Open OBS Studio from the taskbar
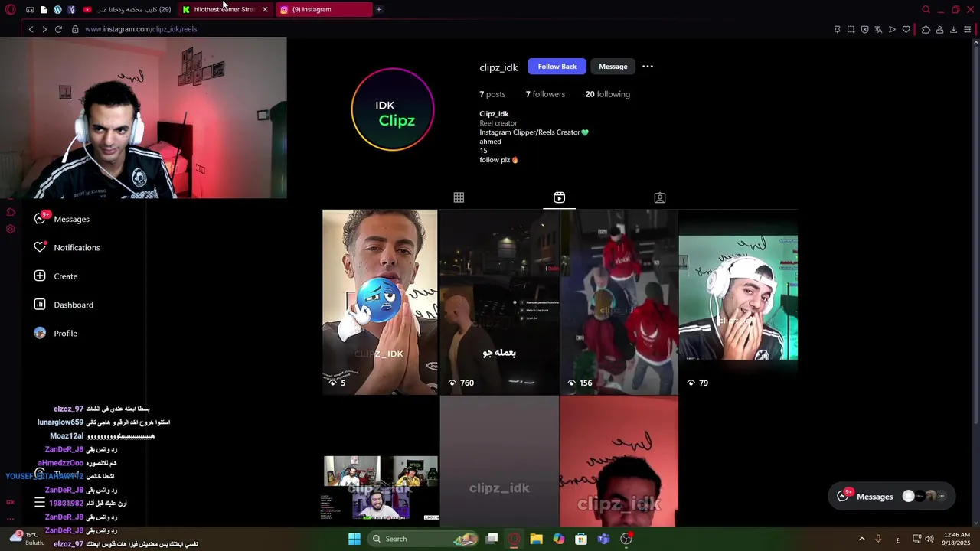The width and height of the screenshot is (980, 551). pos(626,539)
